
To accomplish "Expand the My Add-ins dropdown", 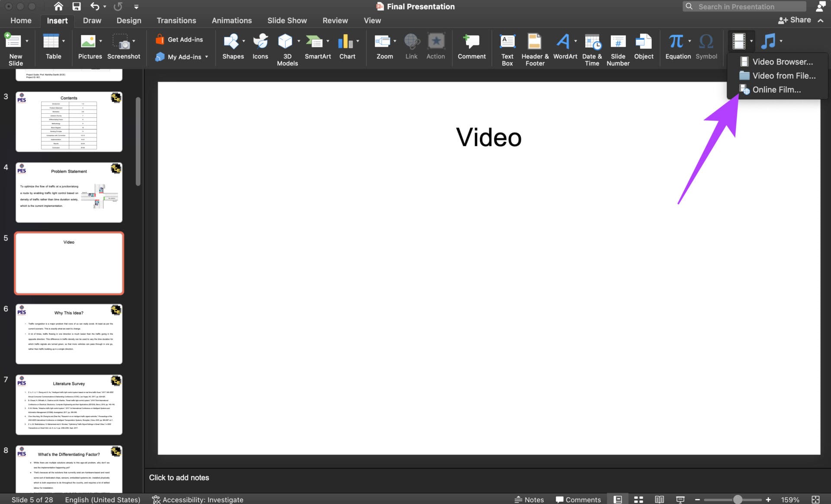I will click(x=206, y=57).
